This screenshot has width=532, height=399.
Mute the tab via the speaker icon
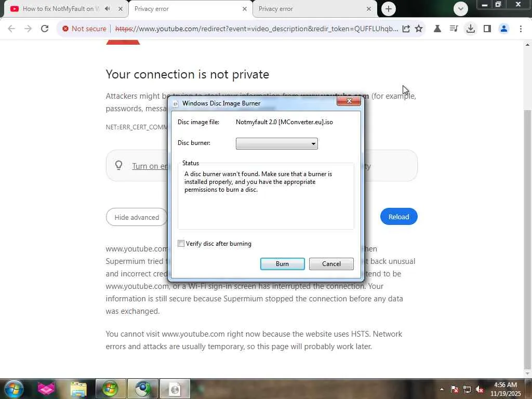click(107, 9)
